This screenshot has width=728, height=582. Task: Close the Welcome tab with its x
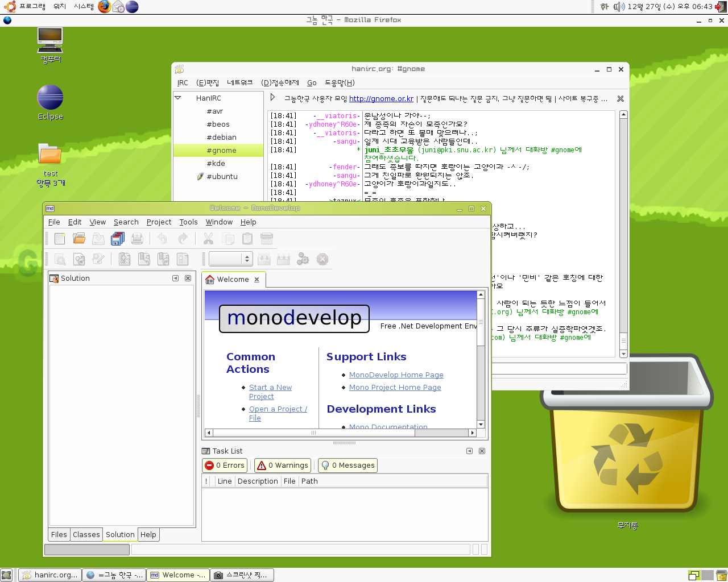(257, 280)
